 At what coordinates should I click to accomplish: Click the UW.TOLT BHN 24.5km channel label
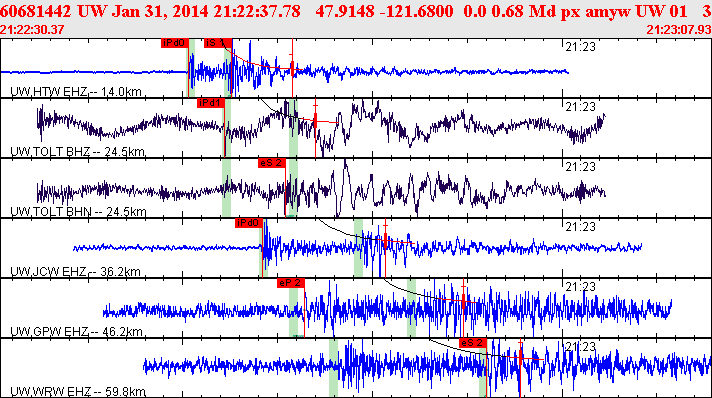click(x=78, y=212)
